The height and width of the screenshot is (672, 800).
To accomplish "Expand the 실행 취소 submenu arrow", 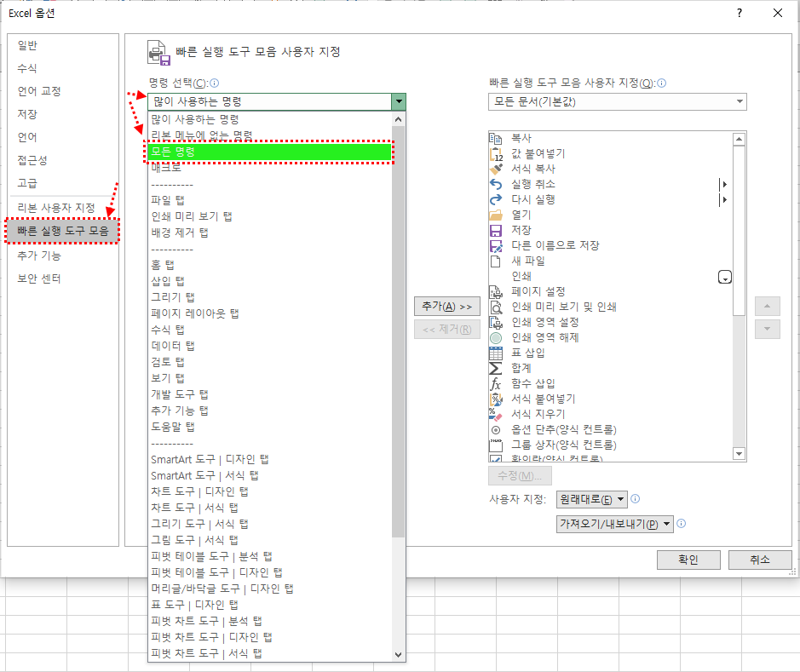I will pyautogui.click(x=723, y=184).
